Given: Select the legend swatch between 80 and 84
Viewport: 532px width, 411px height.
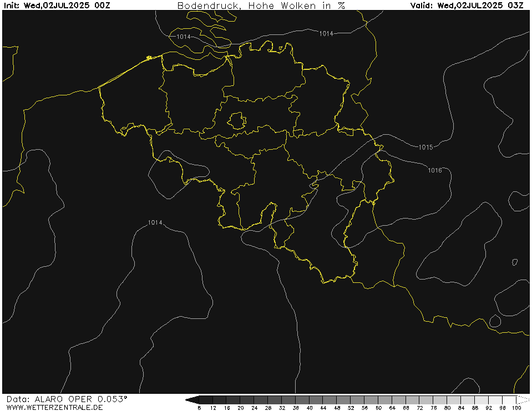Looking at the screenshot, I should 454,400.
